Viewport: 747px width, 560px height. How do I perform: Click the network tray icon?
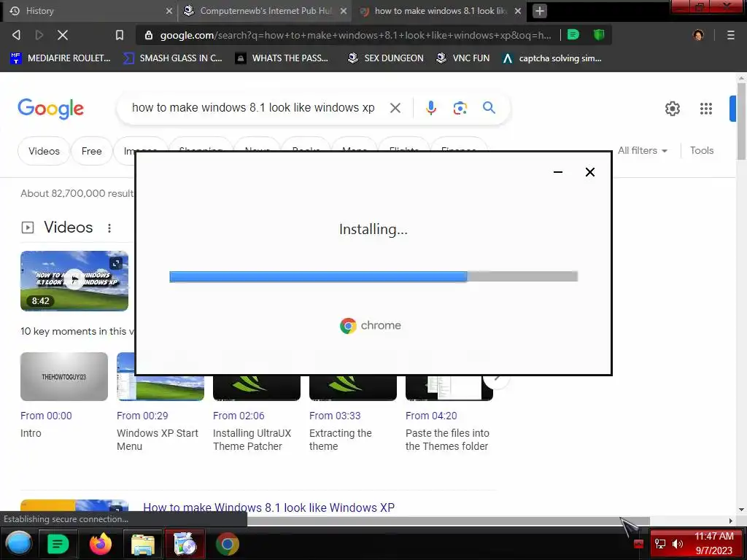(659, 544)
